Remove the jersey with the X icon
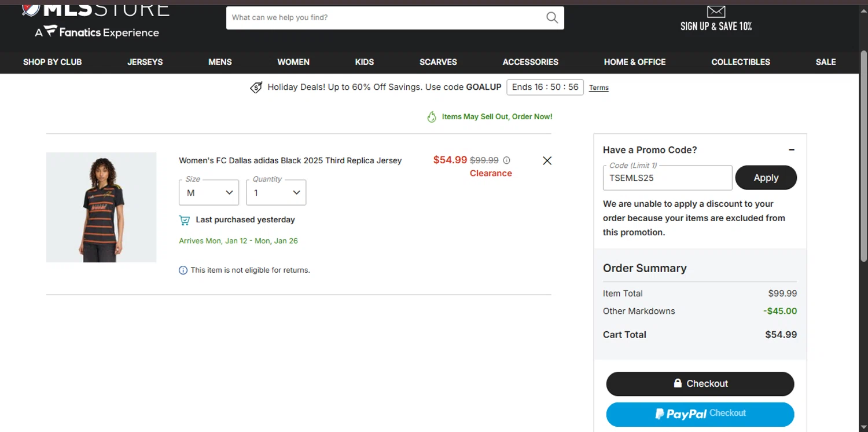Image resolution: width=868 pixels, height=432 pixels. click(547, 160)
